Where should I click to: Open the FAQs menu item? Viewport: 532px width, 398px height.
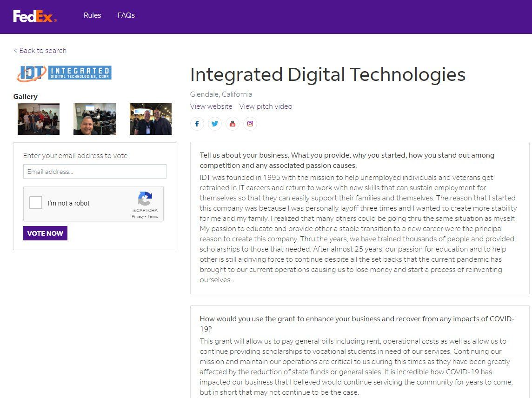[x=126, y=15]
